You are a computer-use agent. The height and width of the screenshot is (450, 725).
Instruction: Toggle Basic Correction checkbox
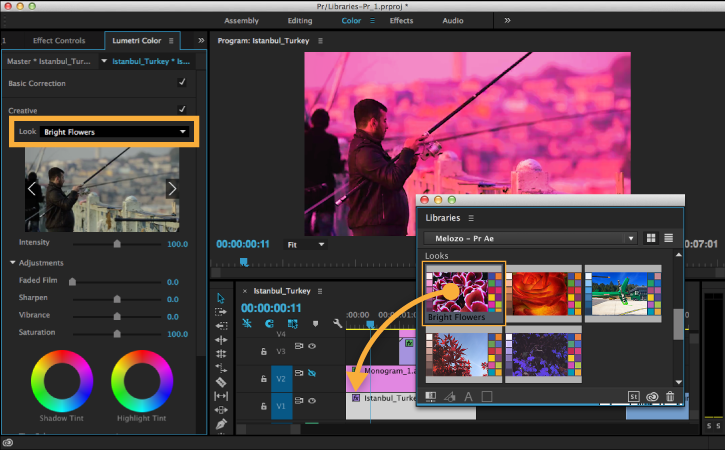[x=182, y=82]
